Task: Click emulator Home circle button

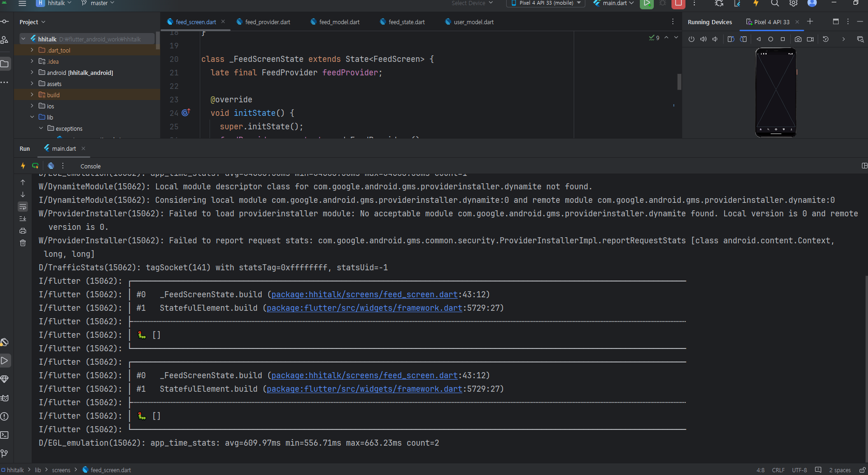Action: (771, 39)
